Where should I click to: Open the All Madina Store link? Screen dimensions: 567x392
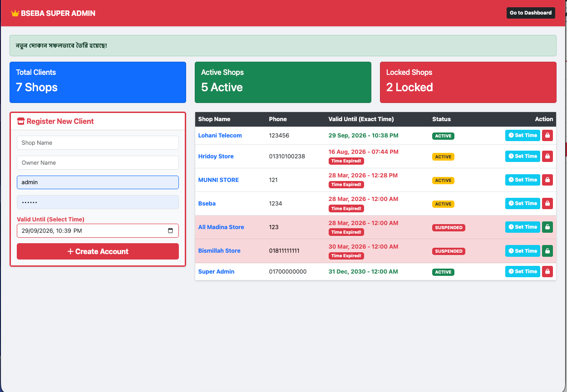[221, 227]
